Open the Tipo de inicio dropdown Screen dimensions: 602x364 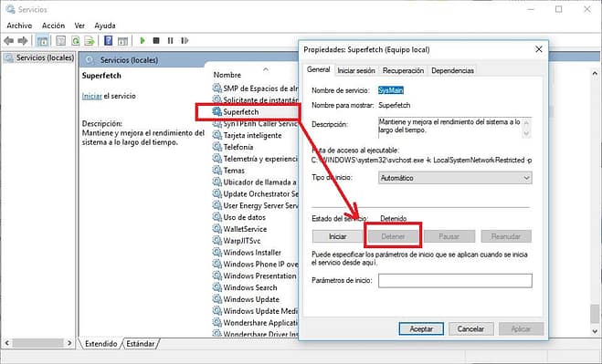pos(455,178)
